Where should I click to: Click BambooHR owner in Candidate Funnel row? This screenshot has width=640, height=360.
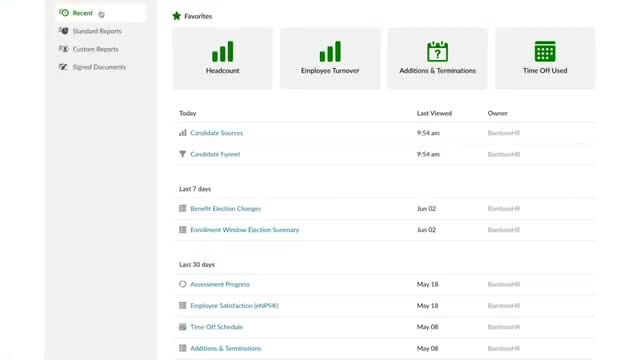504,154
